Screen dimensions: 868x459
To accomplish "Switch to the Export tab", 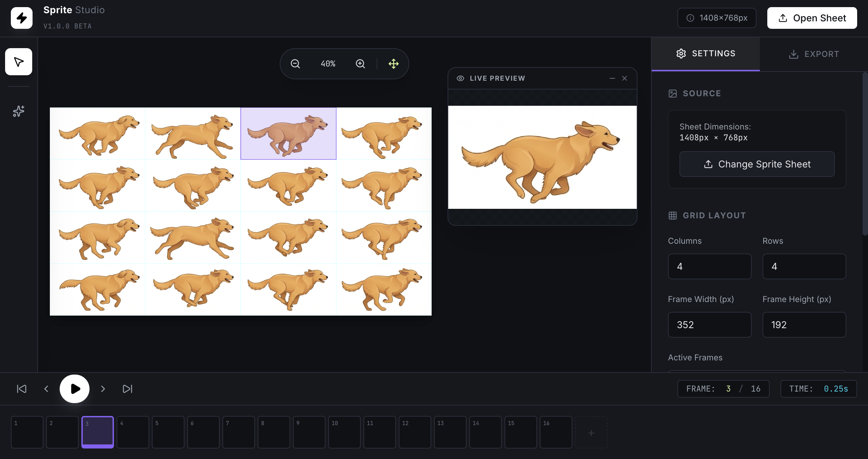I will tap(814, 54).
